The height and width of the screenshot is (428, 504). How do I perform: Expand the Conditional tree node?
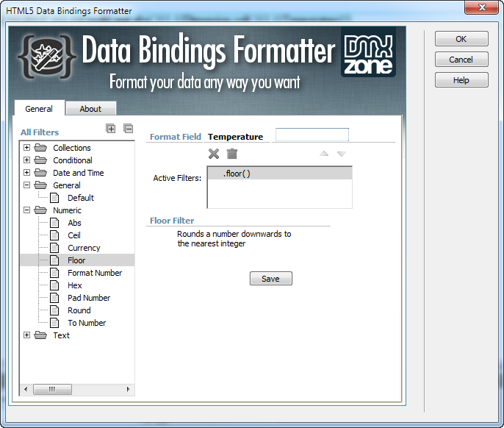(27, 160)
